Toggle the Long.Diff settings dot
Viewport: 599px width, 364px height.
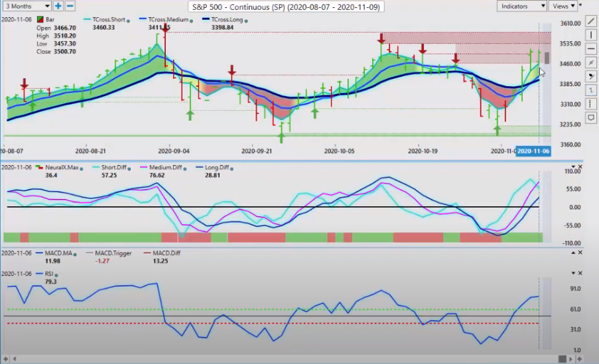point(232,168)
